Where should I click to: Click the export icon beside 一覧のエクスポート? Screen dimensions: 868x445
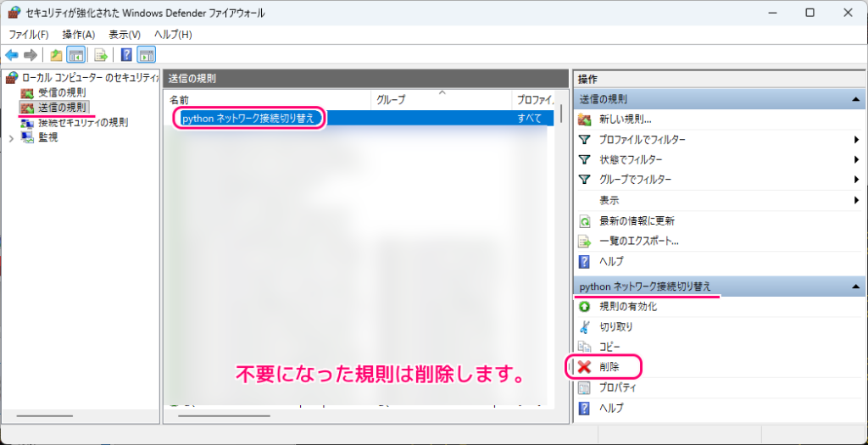point(585,242)
